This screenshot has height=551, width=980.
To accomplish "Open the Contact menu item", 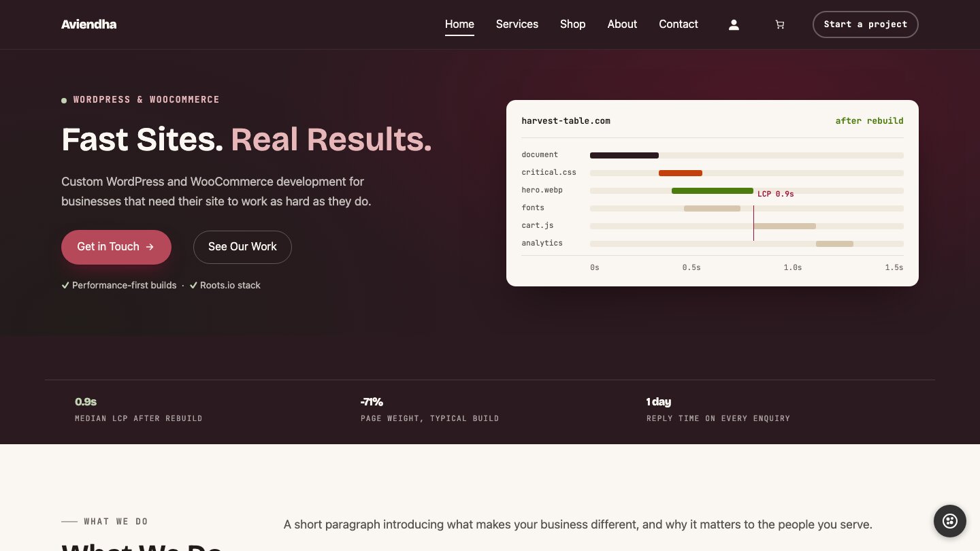I will tap(679, 24).
